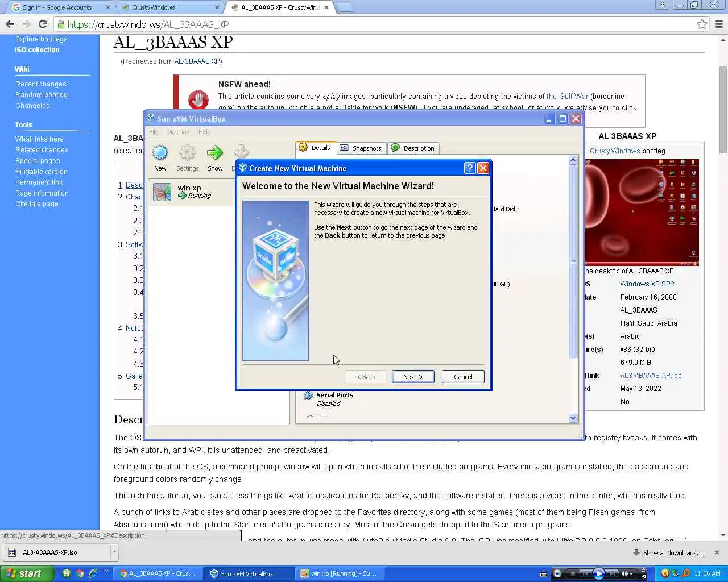Open the Chrome hamburger menu
Image resolution: width=728 pixels, height=582 pixels.
[719, 24]
